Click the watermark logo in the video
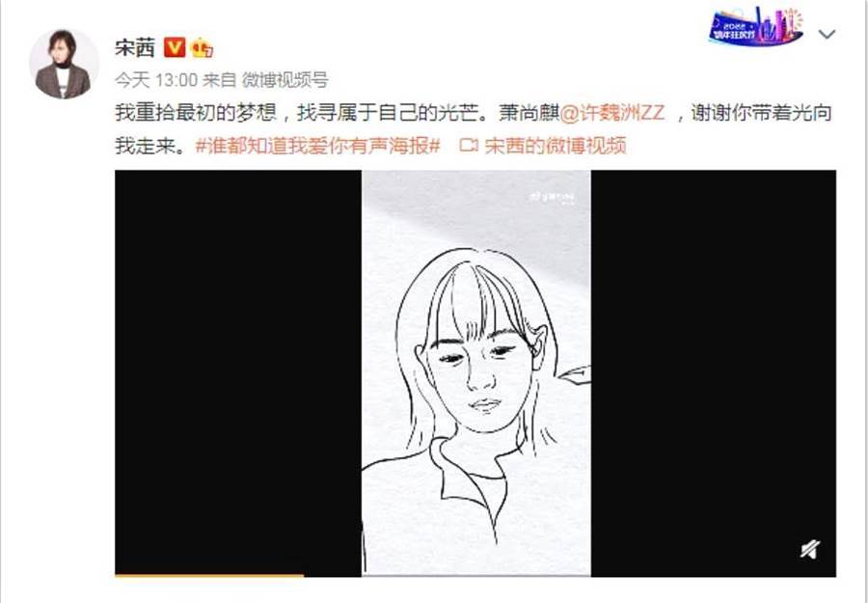Image resolution: width=868 pixels, height=603 pixels. (x=552, y=197)
